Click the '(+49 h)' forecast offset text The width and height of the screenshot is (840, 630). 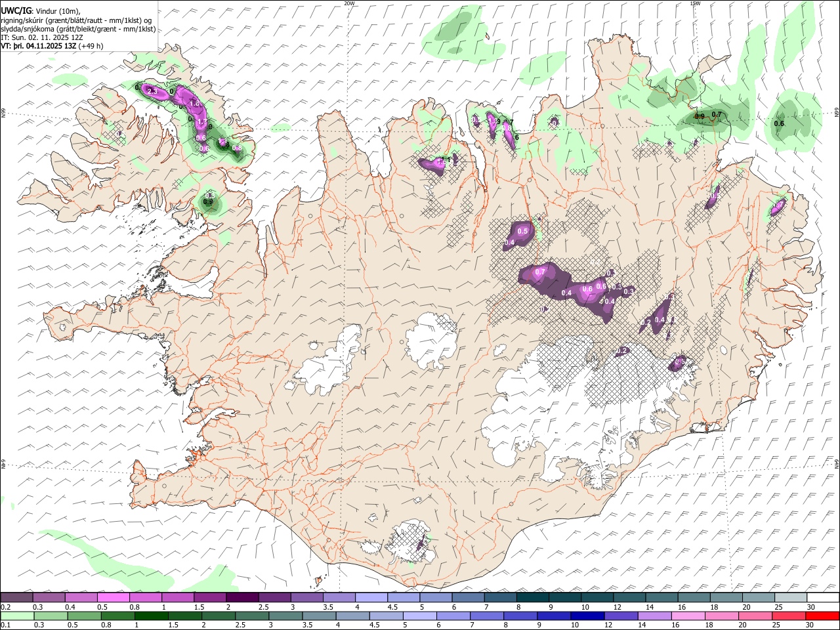coord(91,46)
